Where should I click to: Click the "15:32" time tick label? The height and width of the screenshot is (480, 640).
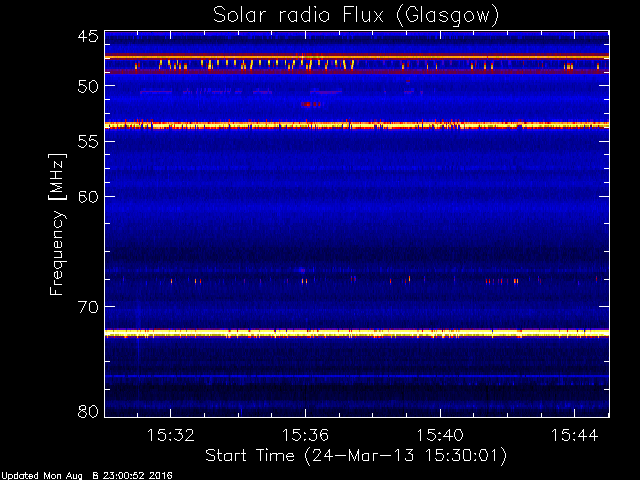point(171,435)
